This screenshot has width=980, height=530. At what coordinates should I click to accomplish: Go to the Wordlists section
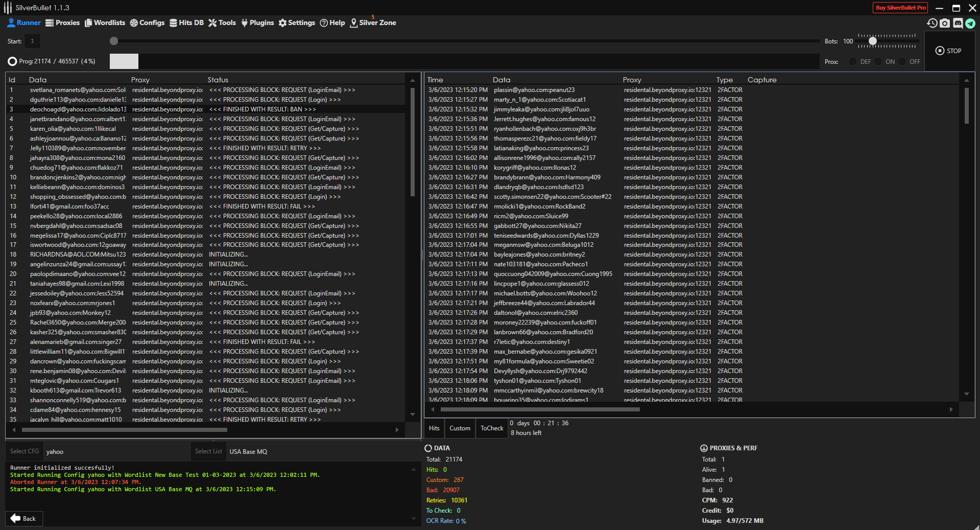pos(105,22)
